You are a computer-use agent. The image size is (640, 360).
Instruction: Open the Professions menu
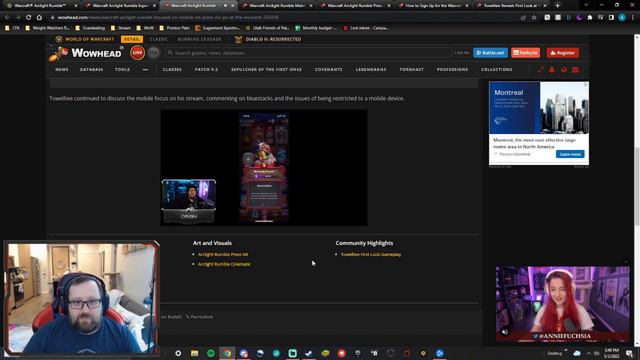click(452, 69)
